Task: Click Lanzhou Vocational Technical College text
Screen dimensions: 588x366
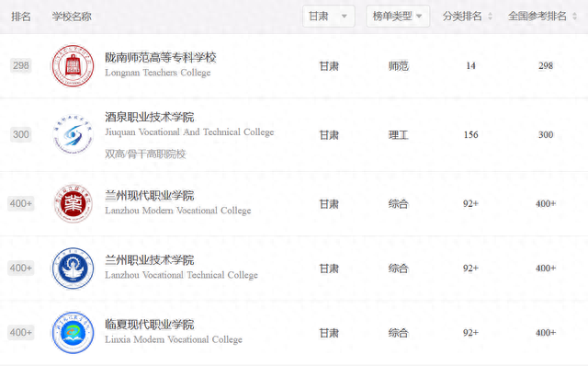Action: pyautogui.click(x=181, y=275)
